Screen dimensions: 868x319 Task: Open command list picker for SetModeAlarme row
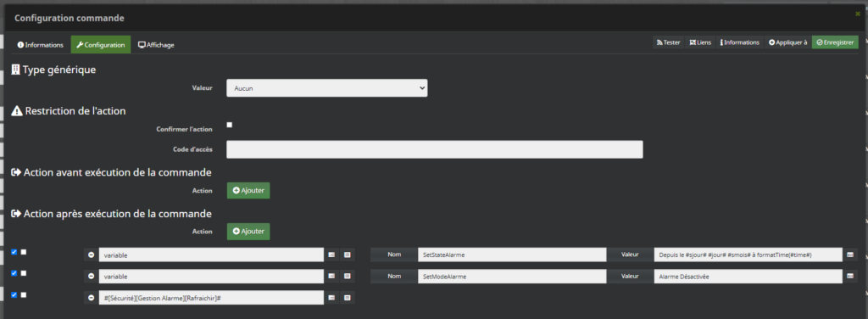[348, 276]
